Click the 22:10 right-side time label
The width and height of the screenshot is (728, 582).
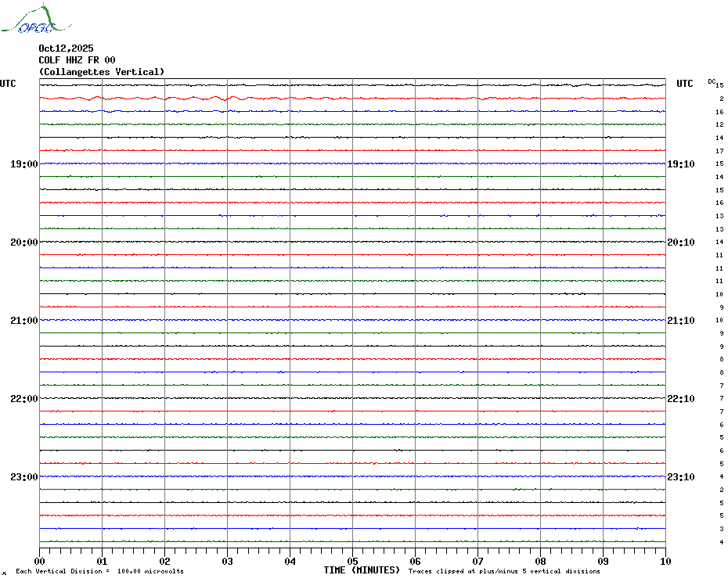(680, 399)
